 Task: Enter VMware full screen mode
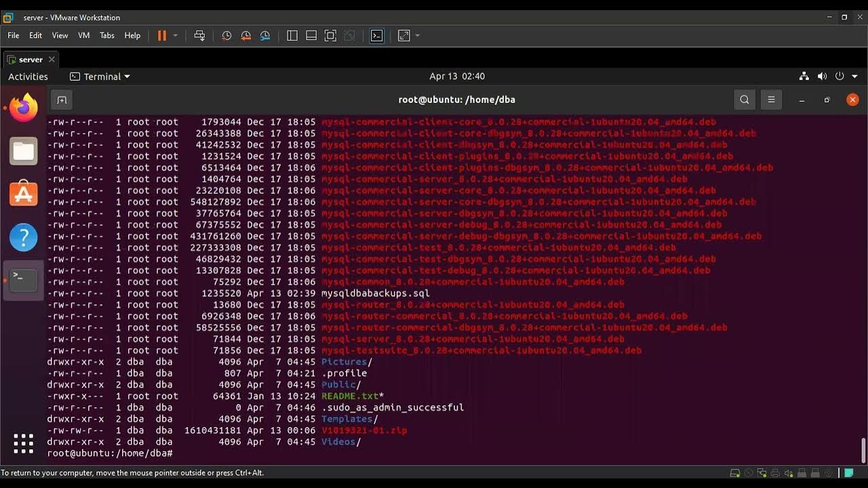tap(330, 35)
